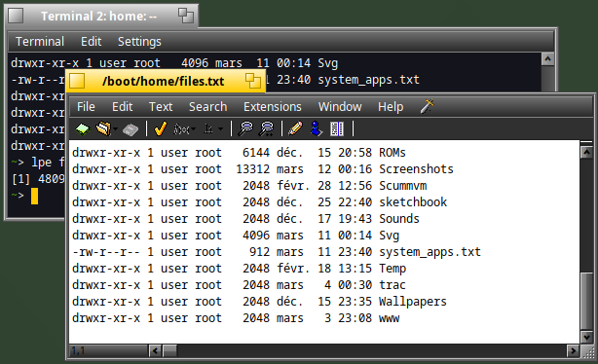The image size is (598, 364).
Task: Click system_apps.txt in the Pe editor
Action: pos(430,252)
